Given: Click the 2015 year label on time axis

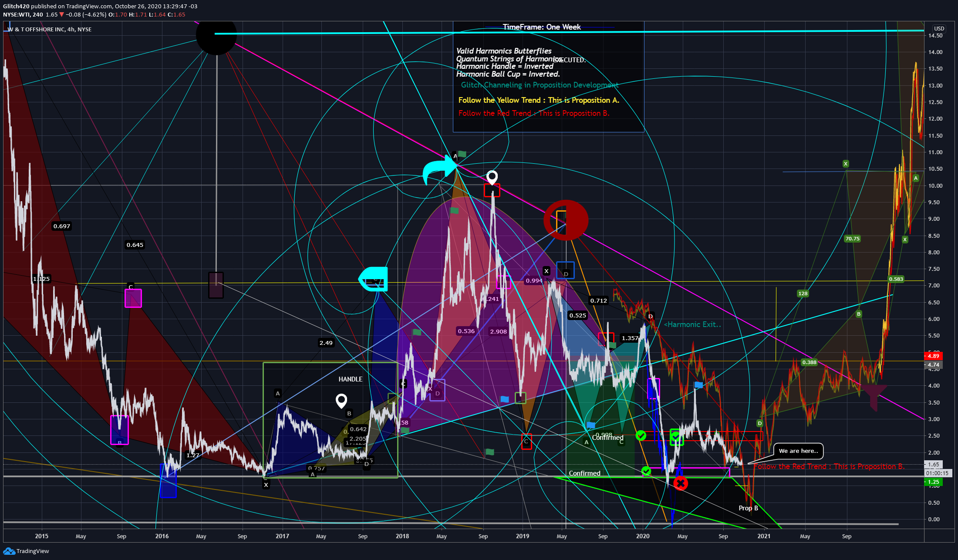Looking at the screenshot, I should [x=42, y=536].
